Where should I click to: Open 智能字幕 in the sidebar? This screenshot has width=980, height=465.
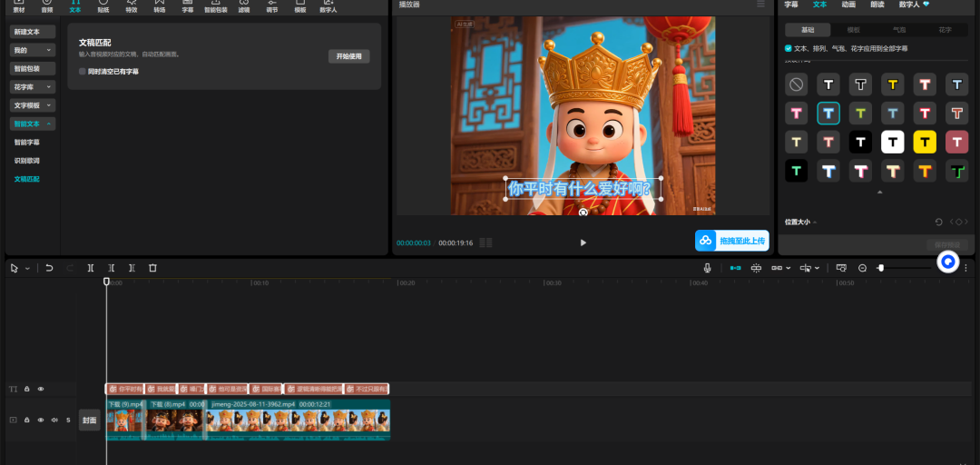[x=27, y=142]
